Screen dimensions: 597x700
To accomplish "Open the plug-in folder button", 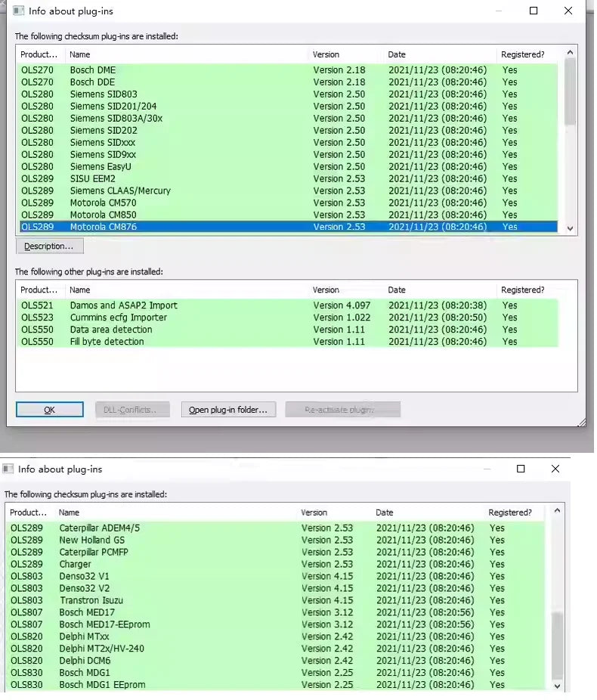I will click(x=227, y=410).
